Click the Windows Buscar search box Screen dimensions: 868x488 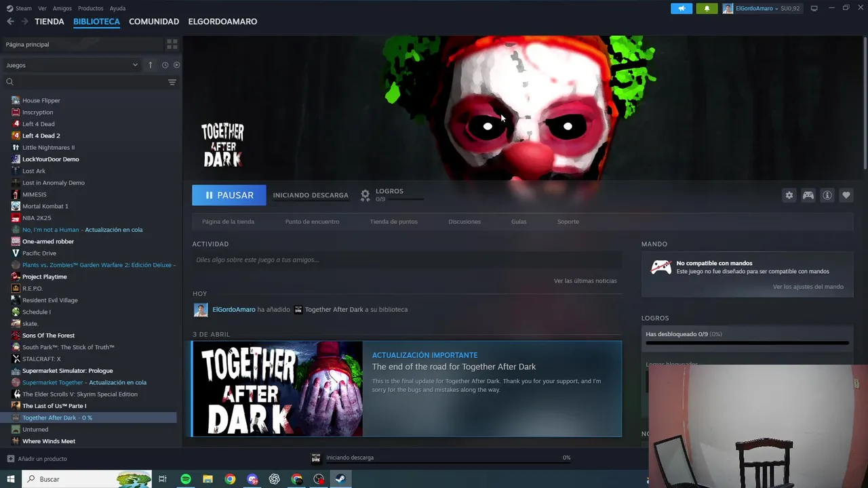(x=87, y=479)
